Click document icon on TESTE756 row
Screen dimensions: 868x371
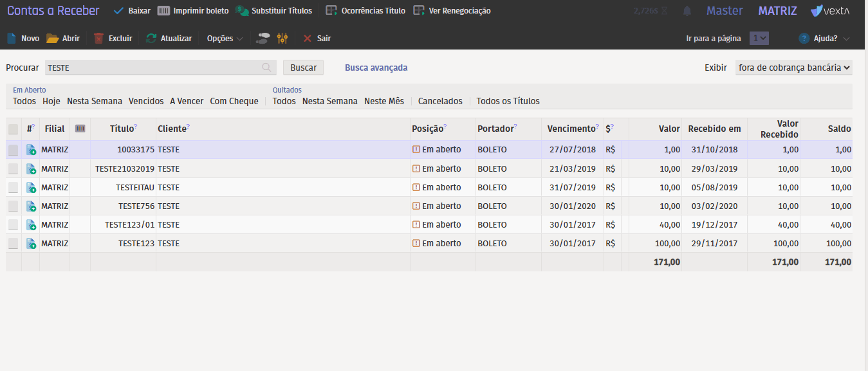pos(31,206)
